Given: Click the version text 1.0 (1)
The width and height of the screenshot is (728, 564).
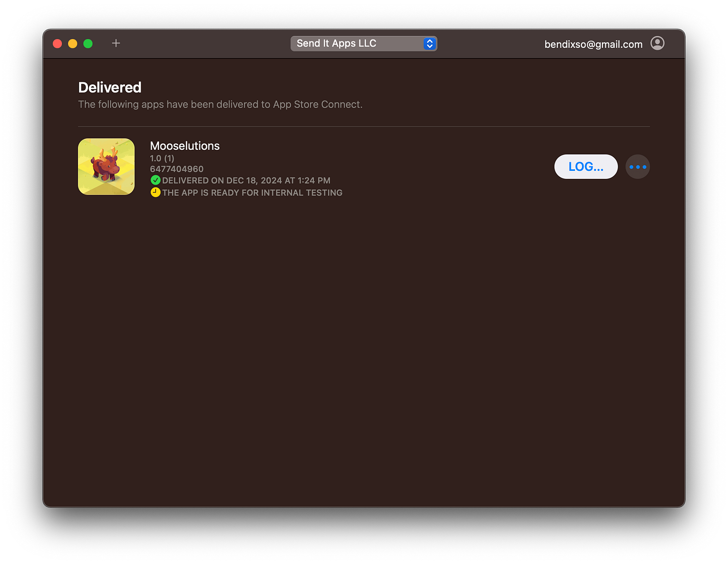Looking at the screenshot, I should click(x=162, y=158).
